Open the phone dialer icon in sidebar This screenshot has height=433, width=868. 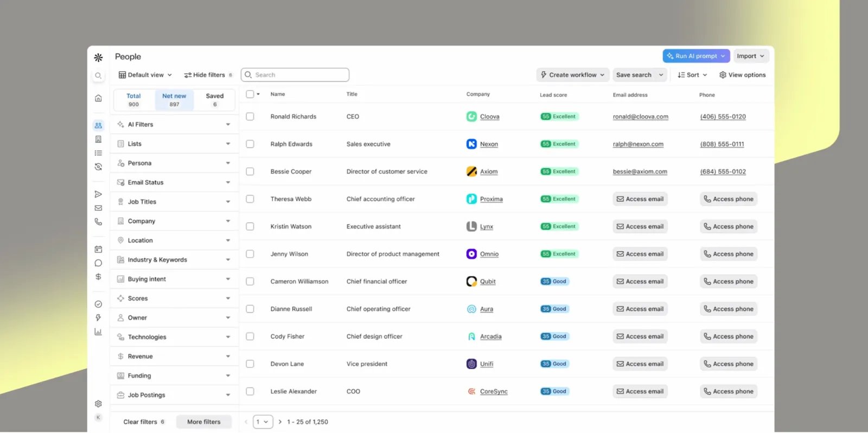pos(98,221)
